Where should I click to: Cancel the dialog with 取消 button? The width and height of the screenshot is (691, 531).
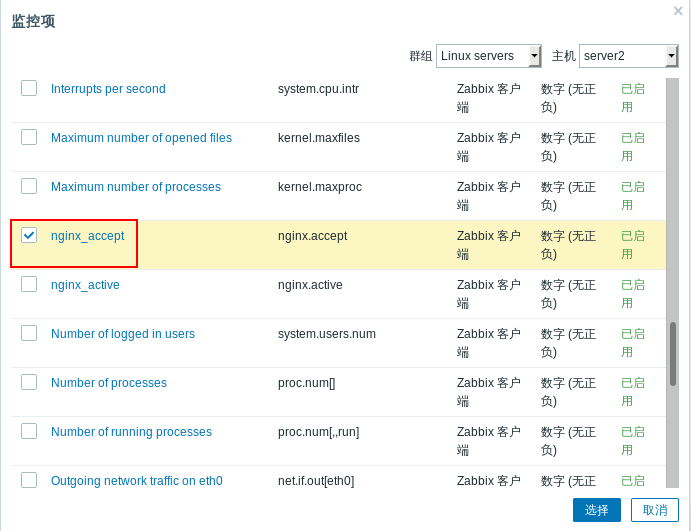point(654,510)
